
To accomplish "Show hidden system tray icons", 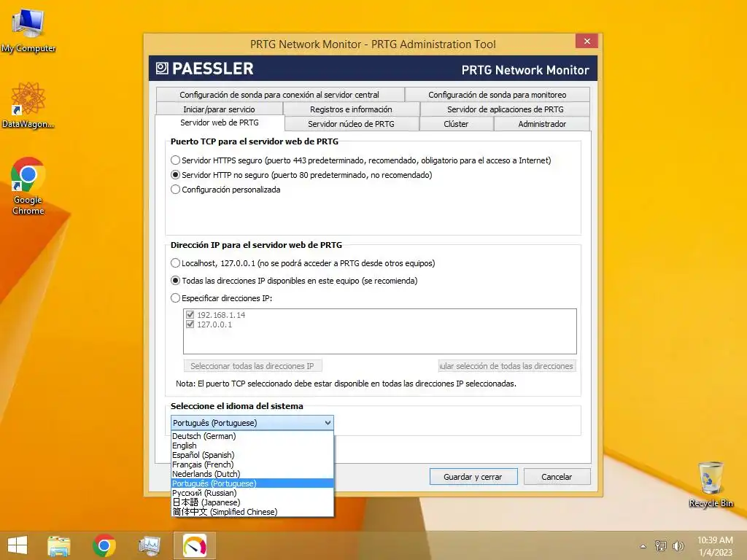I will coord(643,546).
